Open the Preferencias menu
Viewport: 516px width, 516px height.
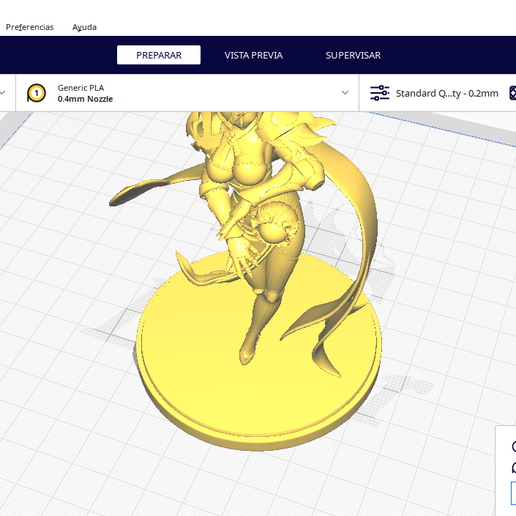(30, 27)
